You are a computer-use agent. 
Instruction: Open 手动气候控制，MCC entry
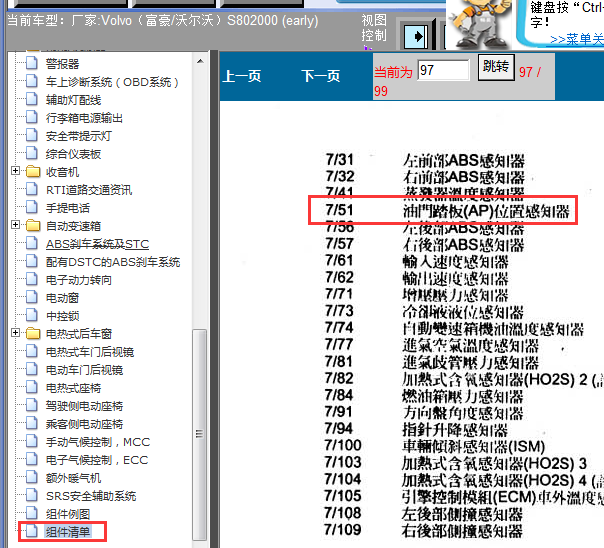pos(98,442)
